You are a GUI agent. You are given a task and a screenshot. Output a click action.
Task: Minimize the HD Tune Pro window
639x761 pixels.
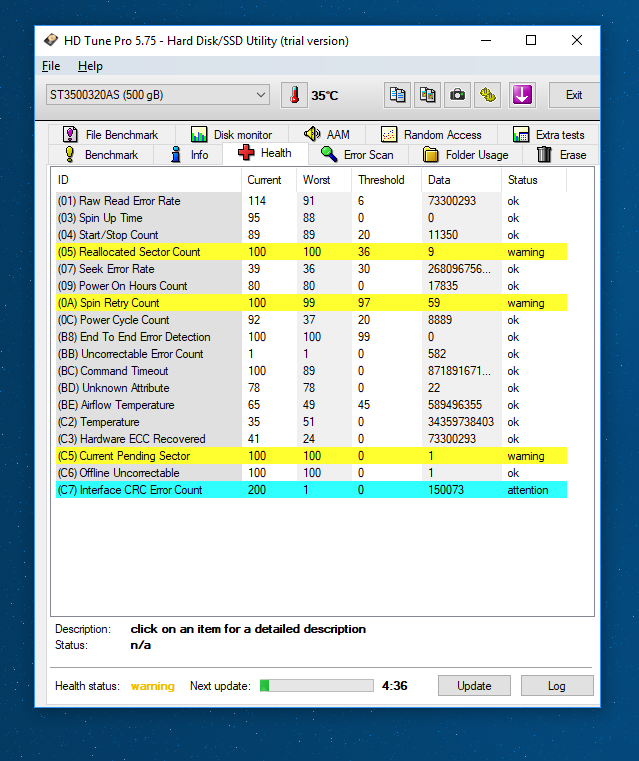tap(486, 40)
